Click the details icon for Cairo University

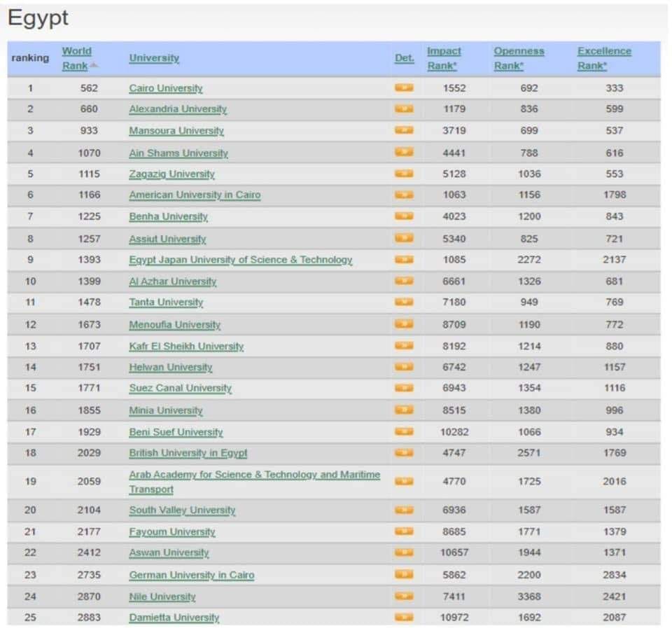click(x=404, y=88)
